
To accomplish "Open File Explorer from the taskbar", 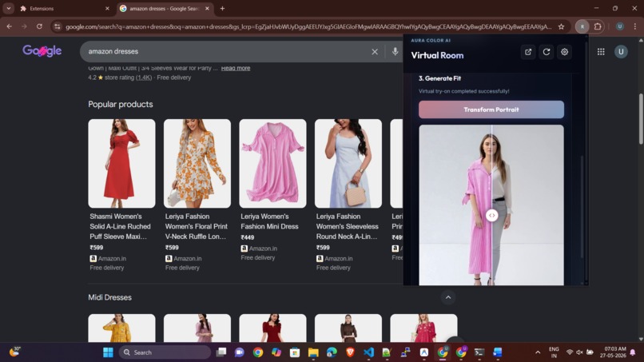I will click(x=313, y=352).
